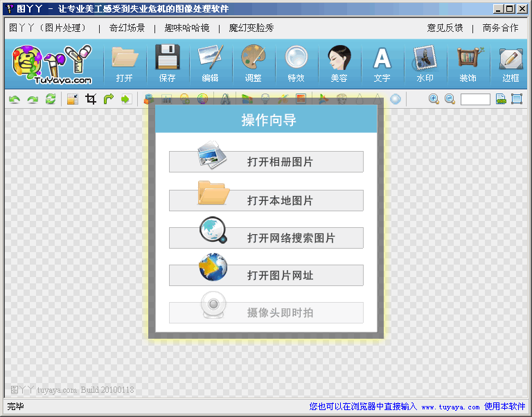Open the 图丫丫（图片处理）menu
Screen dimensions: 532x417
click(48, 28)
